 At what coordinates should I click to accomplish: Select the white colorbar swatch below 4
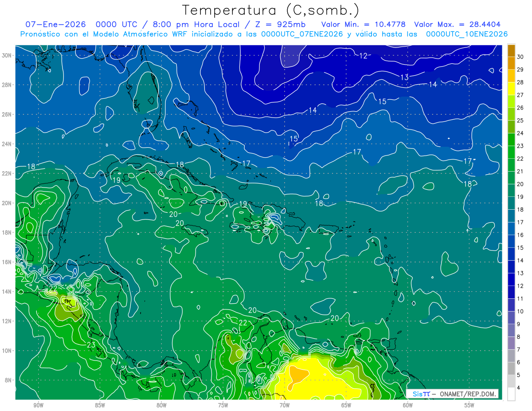tap(511, 394)
